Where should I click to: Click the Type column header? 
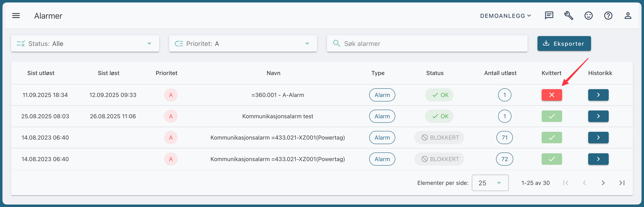coord(378,73)
